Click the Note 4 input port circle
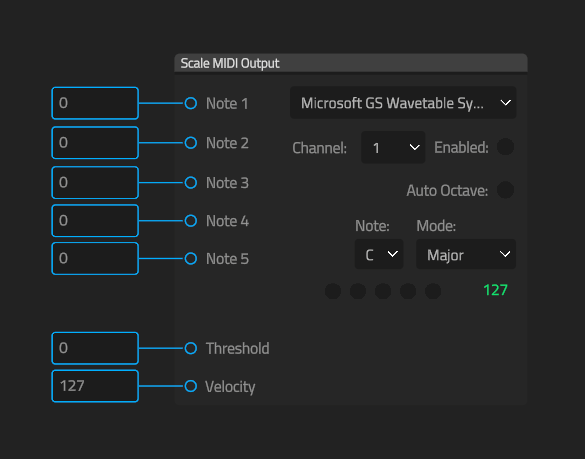Screen dimensions: 585x459 click(191, 221)
